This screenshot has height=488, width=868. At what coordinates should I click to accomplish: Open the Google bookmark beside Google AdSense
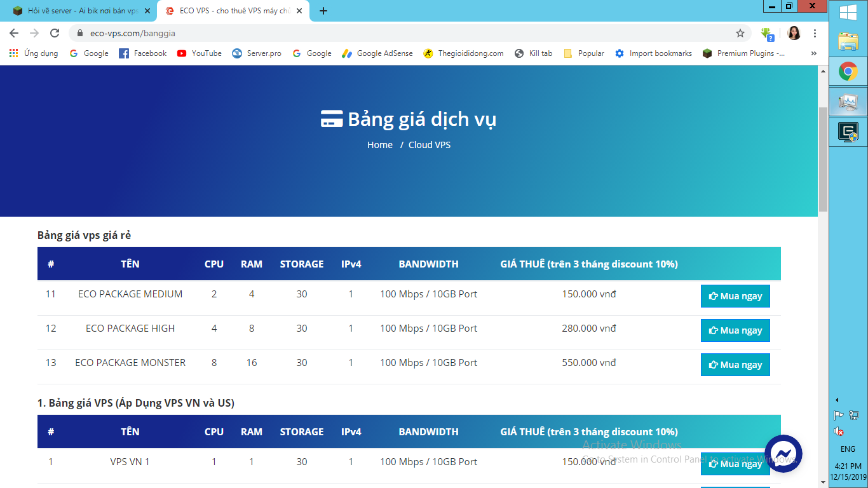(x=312, y=53)
